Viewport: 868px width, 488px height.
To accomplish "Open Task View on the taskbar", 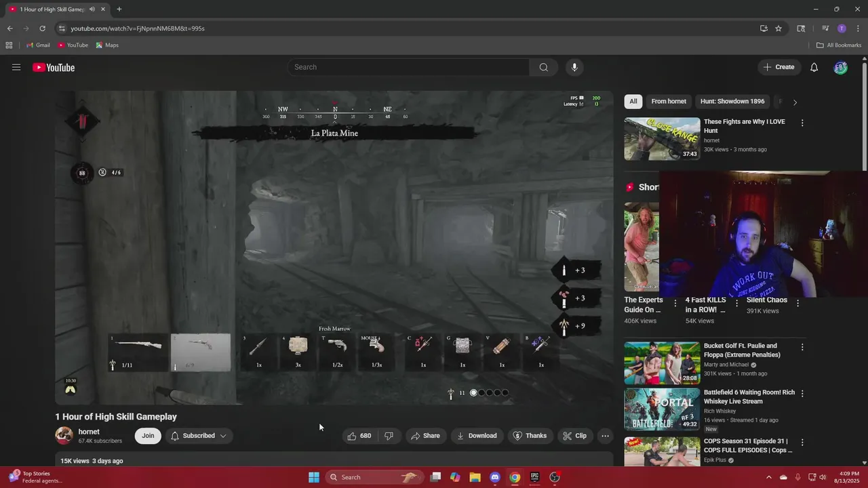I will pos(435,477).
